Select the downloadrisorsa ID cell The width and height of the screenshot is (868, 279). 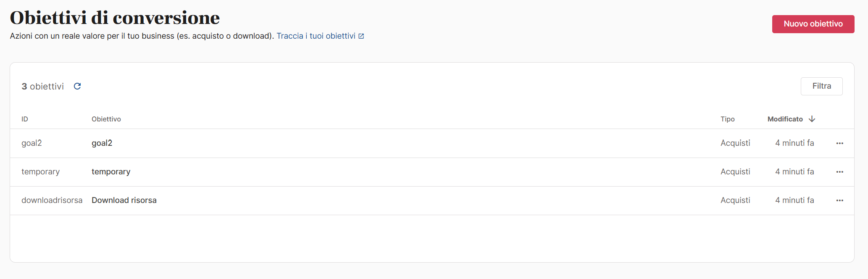[52, 200]
